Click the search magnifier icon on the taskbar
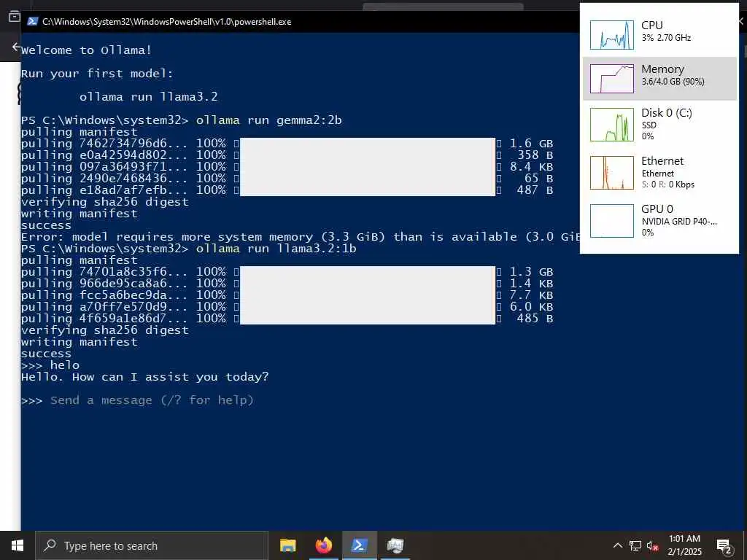Viewport: 747px width, 560px height. pyautogui.click(x=50, y=545)
